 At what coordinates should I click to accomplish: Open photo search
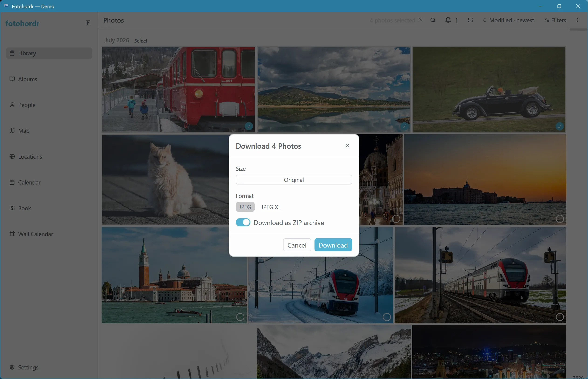pos(433,20)
